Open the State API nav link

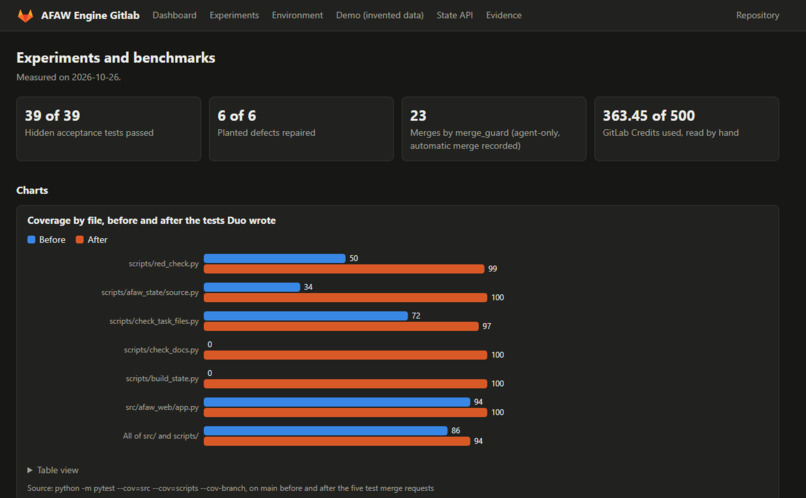tap(454, 15)
